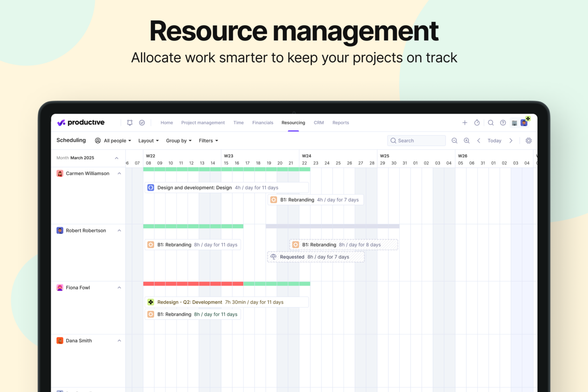Viewport: 588px width, 392px height.
Task: Click the Scheduling search field
Action: tap(416, 141)
